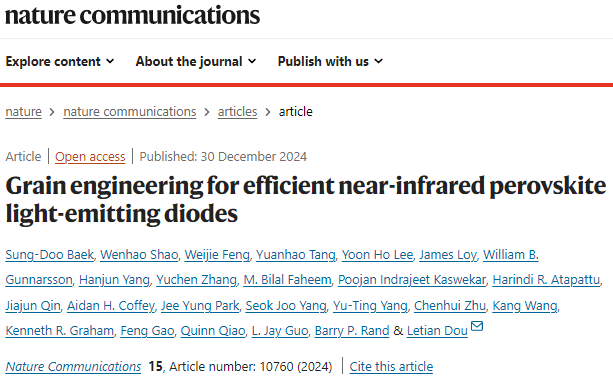Screen dimensions: 613x380
Task: Open the nature communications breadcrumb
Action: (130, 112)
